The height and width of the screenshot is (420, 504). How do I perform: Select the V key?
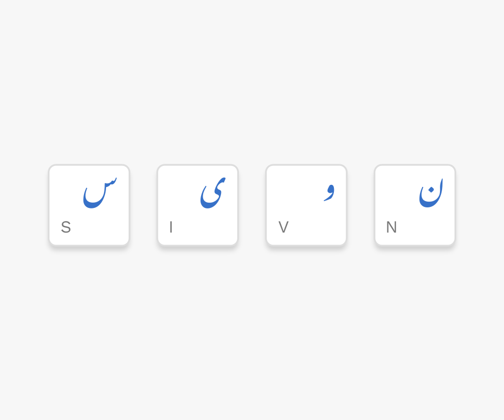tap(306, 205)
